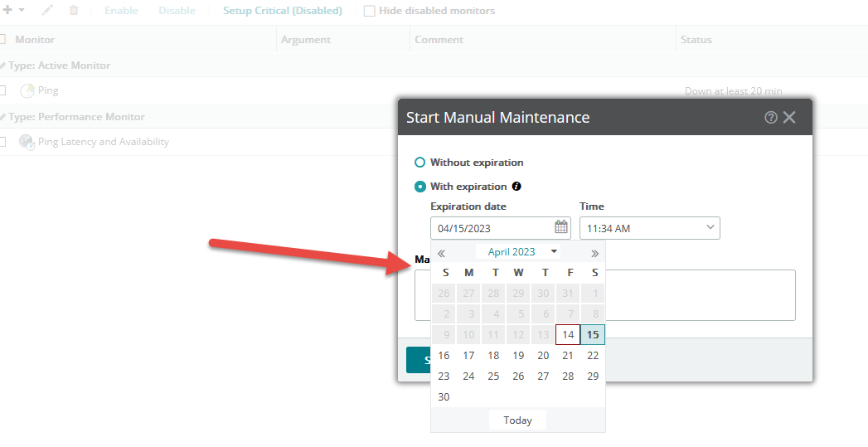The image size is (868, 447).
Task: Select April 24 in the calendar
Action: [x=469, y=377]
